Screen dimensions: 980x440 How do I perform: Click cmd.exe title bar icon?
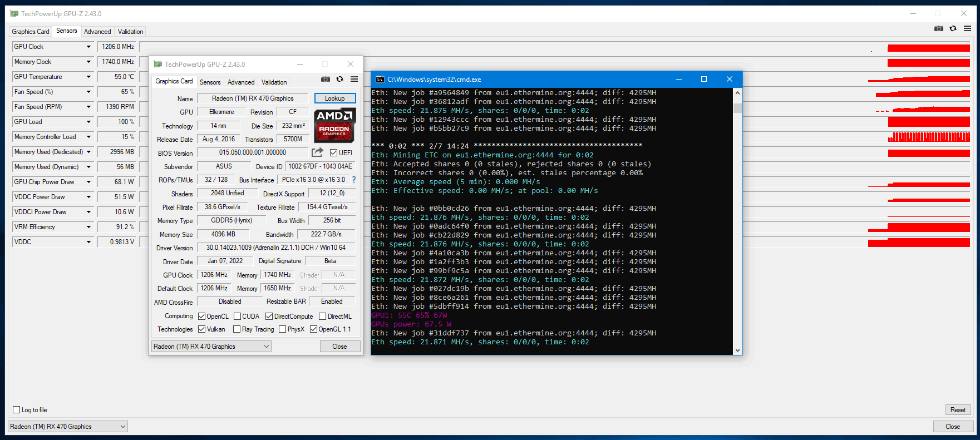380,80
